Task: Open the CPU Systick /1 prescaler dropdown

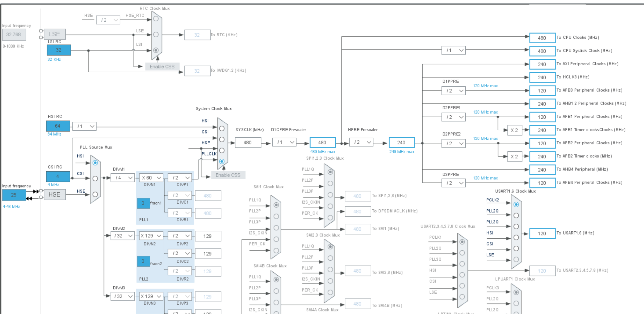Action: pyautogui.click(x=453, y=50)
